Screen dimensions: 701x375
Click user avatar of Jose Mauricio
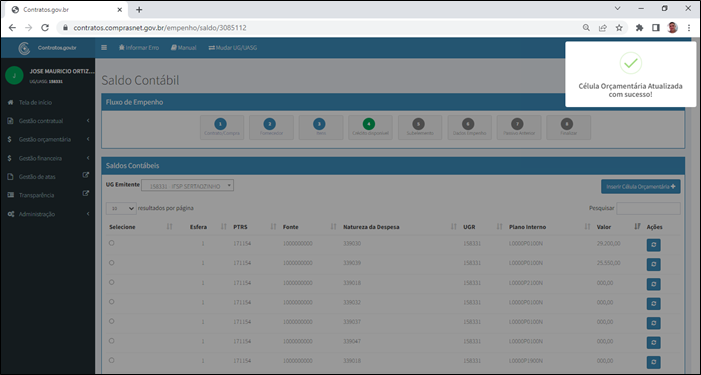14,76
